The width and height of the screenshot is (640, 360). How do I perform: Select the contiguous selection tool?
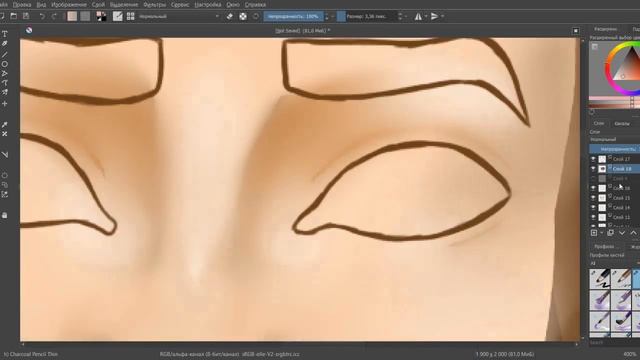click(x=4, y=195)
